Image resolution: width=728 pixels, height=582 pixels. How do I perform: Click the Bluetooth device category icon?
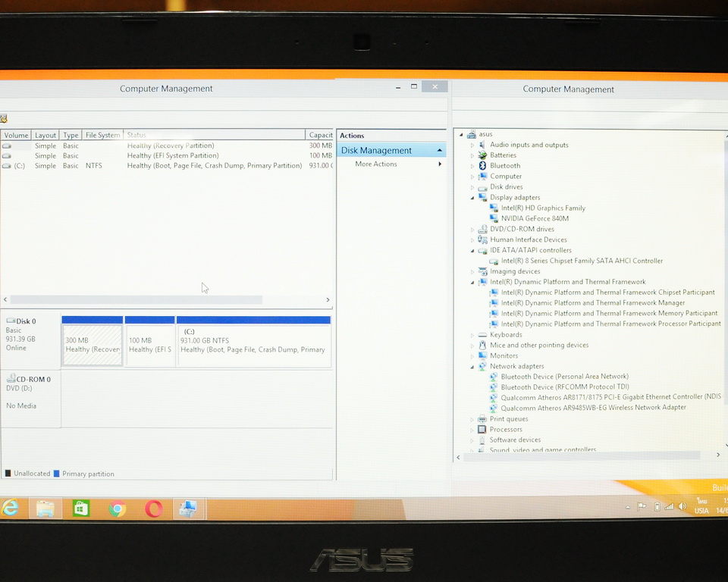pyautogui.click(x=482, y=166)
